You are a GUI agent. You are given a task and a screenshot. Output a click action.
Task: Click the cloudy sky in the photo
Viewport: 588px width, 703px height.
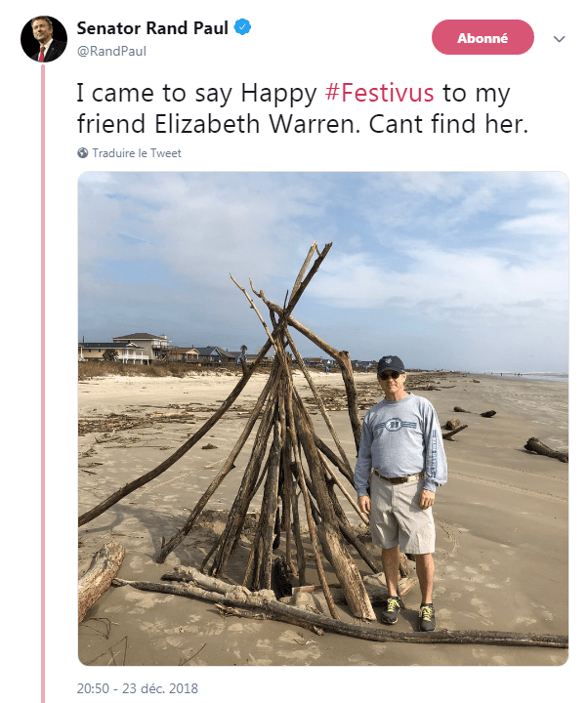point(410,254)
